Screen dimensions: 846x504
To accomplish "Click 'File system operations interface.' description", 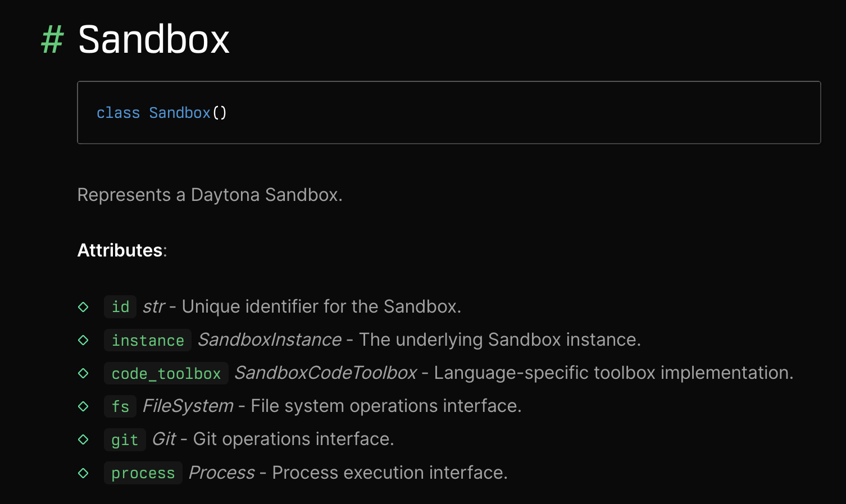I will (x=386, y=406).
